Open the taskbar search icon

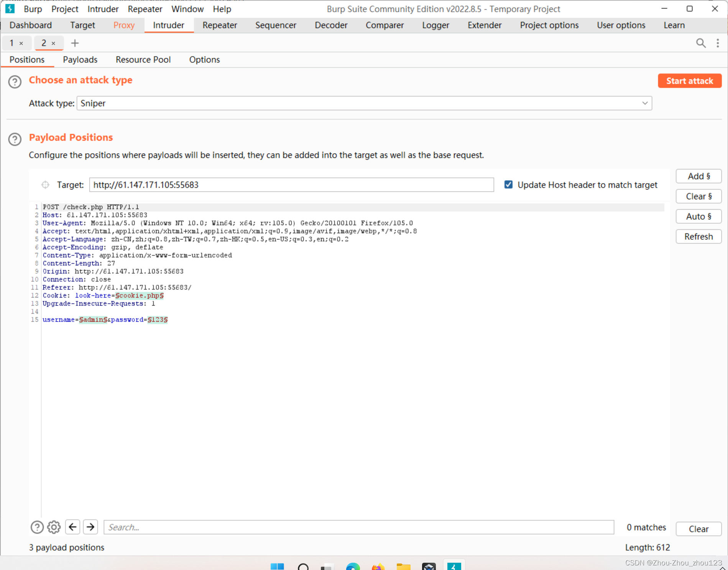[x=303, y=566]
